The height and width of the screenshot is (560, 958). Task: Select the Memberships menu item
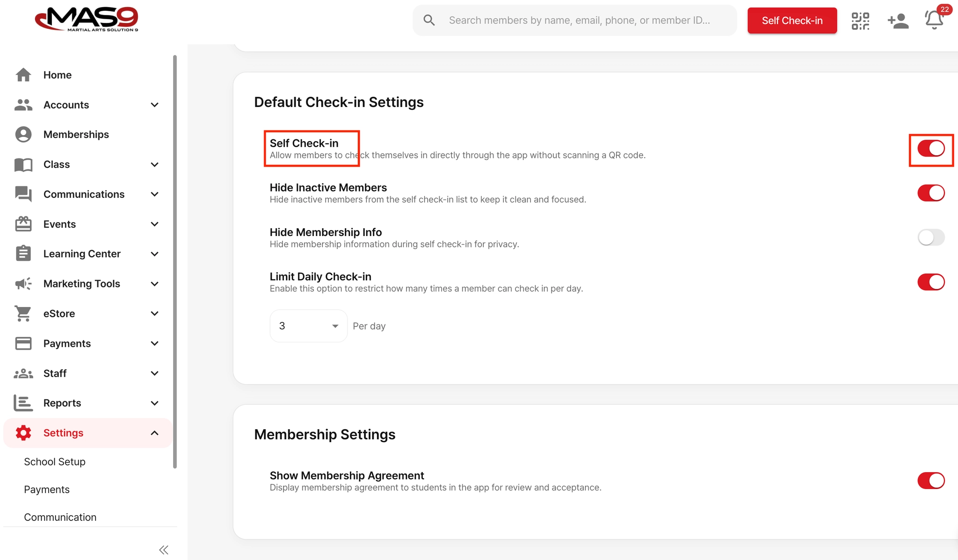coord(76,135)
